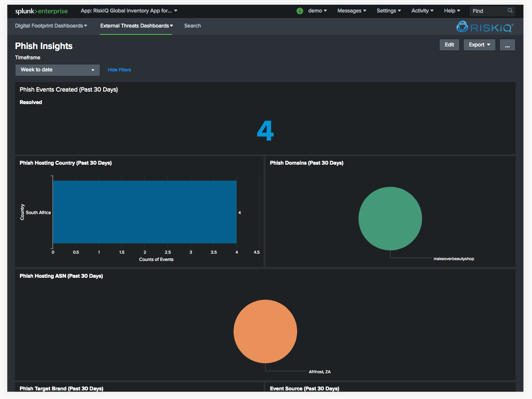Open the Help menu
Viewport: 532px width, 399px height.
click(452, 11)
